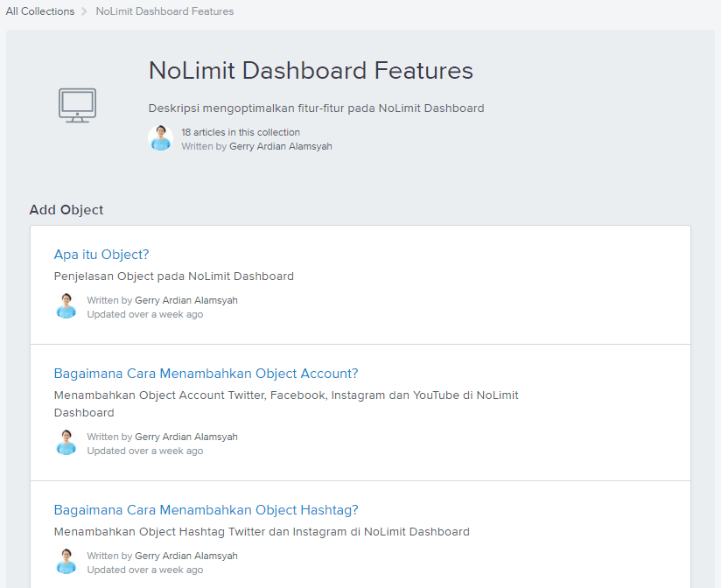Click the 'Add Object' section heading
Viewport: 721px width, 588px height.
click(66, 210)
